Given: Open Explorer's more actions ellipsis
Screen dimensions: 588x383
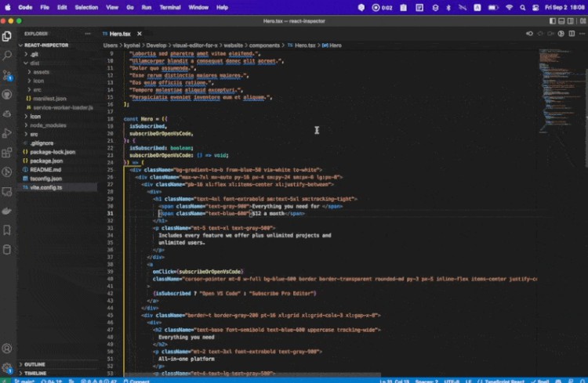Looking at the screenshot, I should [x=89, y=34].
